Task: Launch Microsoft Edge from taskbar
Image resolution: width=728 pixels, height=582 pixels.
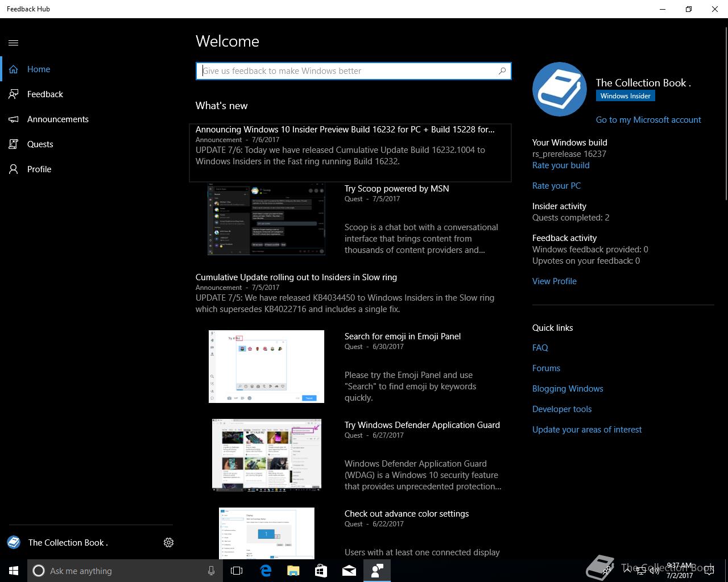Action: click(266, 571)
